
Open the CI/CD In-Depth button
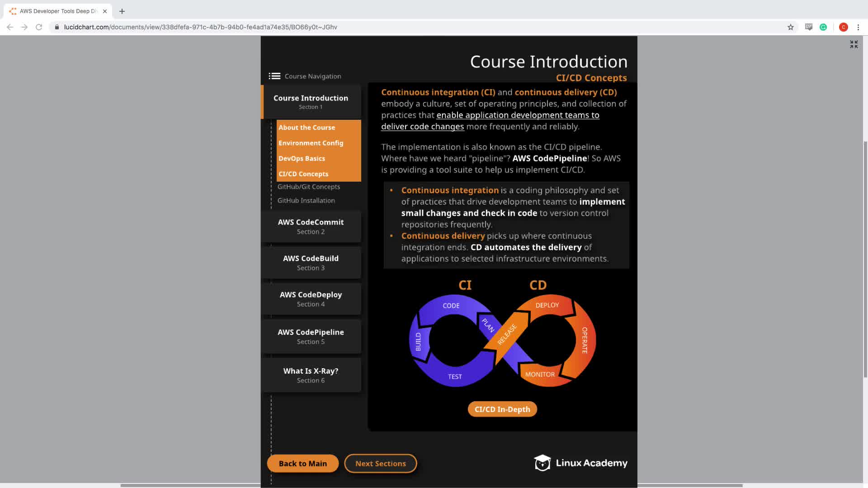pyautogui.click(x=502, y=409)
